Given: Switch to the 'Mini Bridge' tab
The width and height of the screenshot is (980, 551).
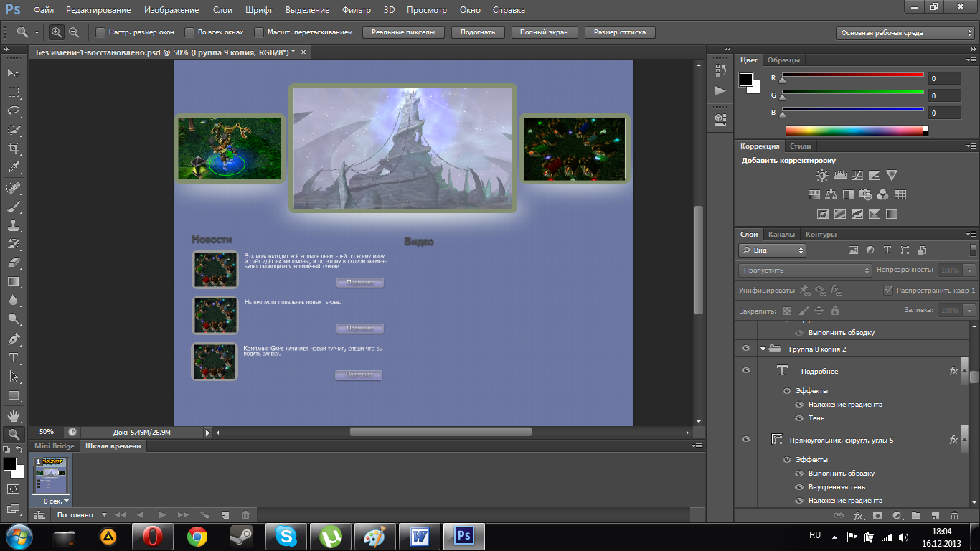Looking at the screenshot, I should [x=55, y=446].
